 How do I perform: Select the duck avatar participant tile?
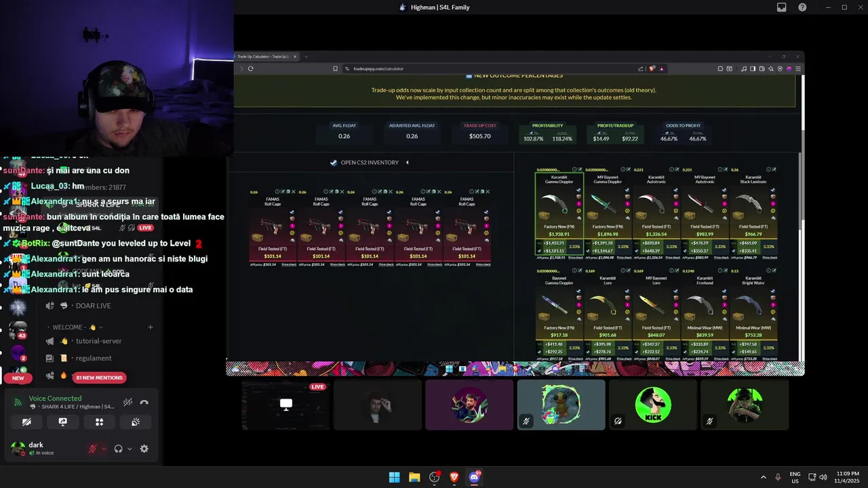(561, 405)
